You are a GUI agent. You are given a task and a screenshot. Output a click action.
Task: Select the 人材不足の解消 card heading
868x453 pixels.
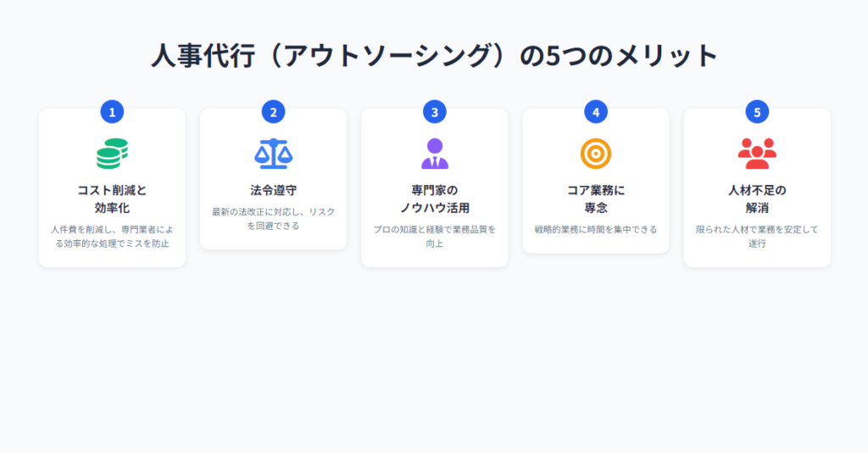757,199
